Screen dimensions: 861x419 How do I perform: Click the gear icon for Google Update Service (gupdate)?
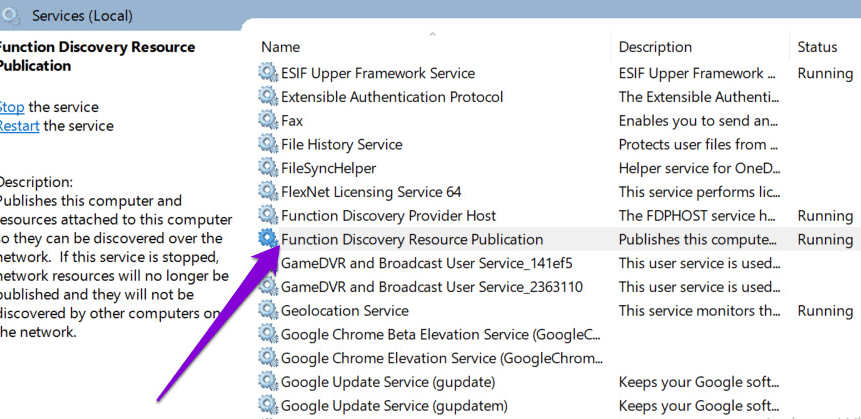tap(268, 381)
